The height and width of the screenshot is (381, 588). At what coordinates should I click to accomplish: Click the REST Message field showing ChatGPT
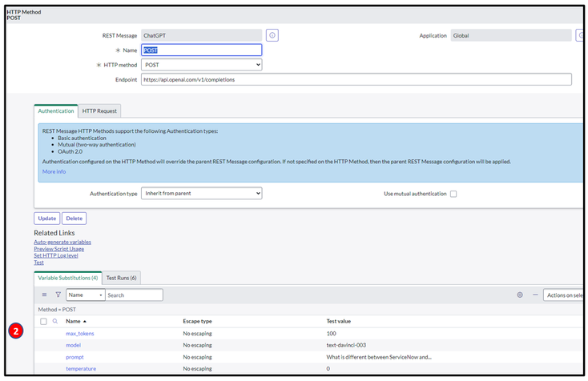[x=201, y=35]
